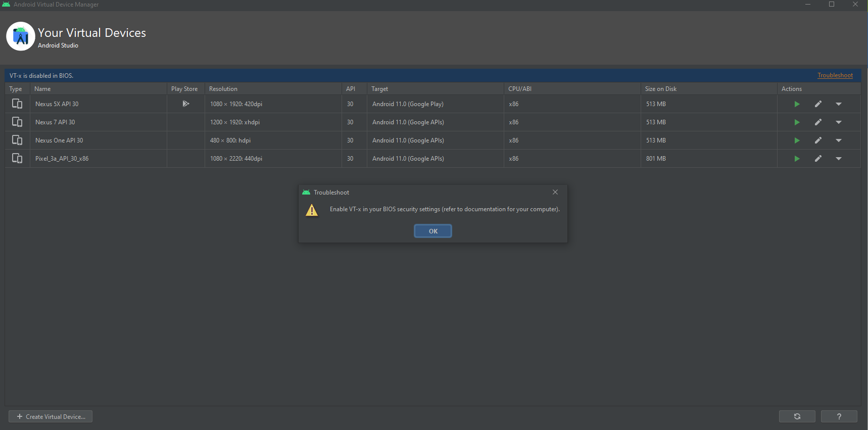The image size is (868, 430).
Task: Refresh the virtual device list
Action: click(797, 416)
